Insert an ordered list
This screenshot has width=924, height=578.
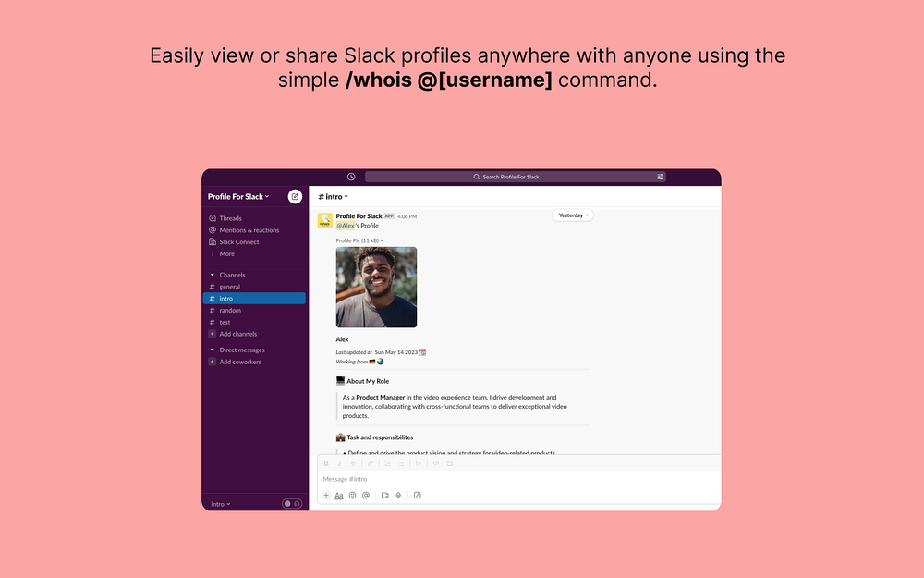388,463
